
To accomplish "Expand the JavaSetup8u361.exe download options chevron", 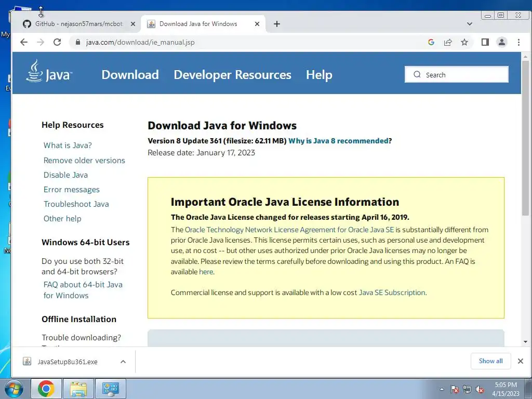I will [x=123, y=362].
